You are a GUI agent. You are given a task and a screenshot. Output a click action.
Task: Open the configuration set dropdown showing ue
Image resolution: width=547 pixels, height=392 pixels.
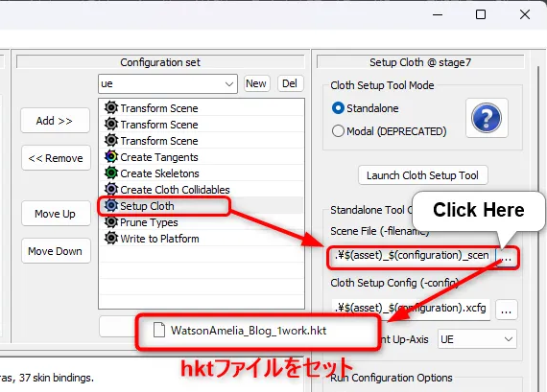pos(168,83)
